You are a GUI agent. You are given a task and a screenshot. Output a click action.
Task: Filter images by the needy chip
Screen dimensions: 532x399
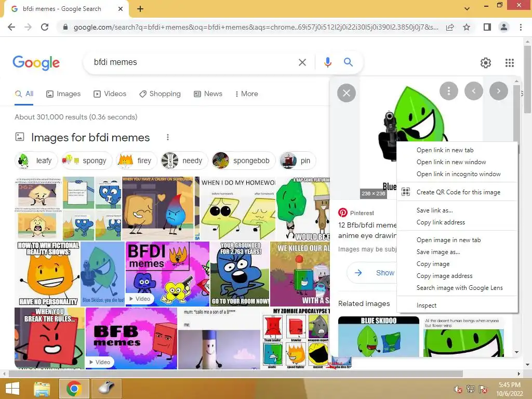[x=183, y=161]
